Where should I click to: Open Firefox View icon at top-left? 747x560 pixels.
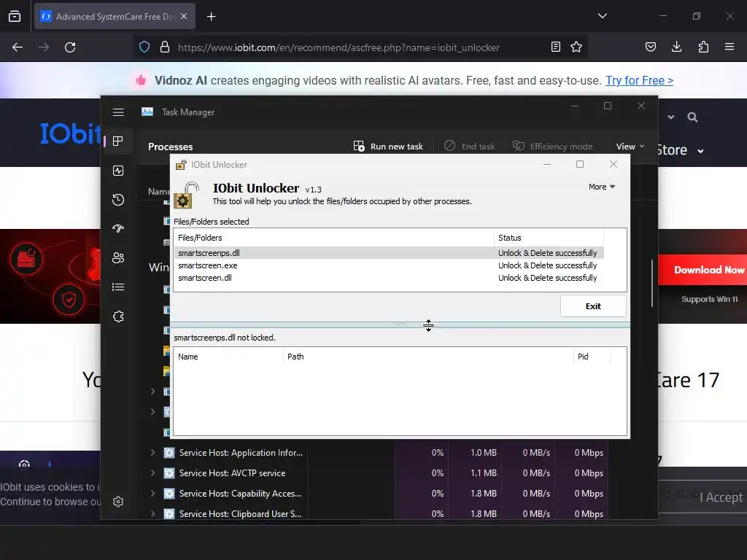pos(15,16)
